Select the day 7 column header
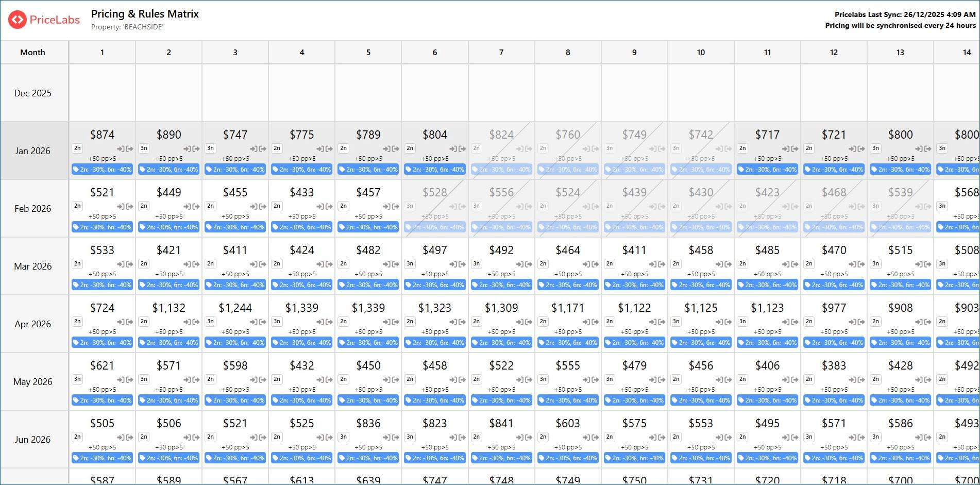Screen dimensions: 980x485 [501, 53]
